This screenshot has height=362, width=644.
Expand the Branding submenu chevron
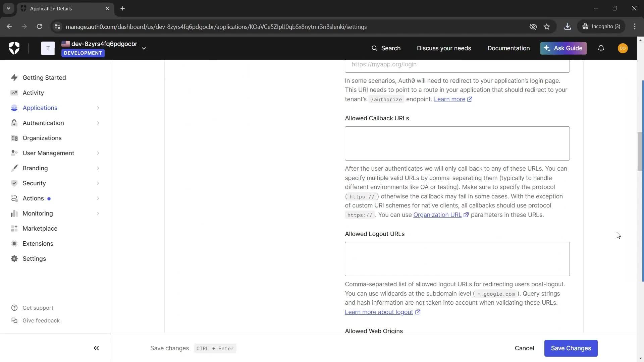click(98, 168)
